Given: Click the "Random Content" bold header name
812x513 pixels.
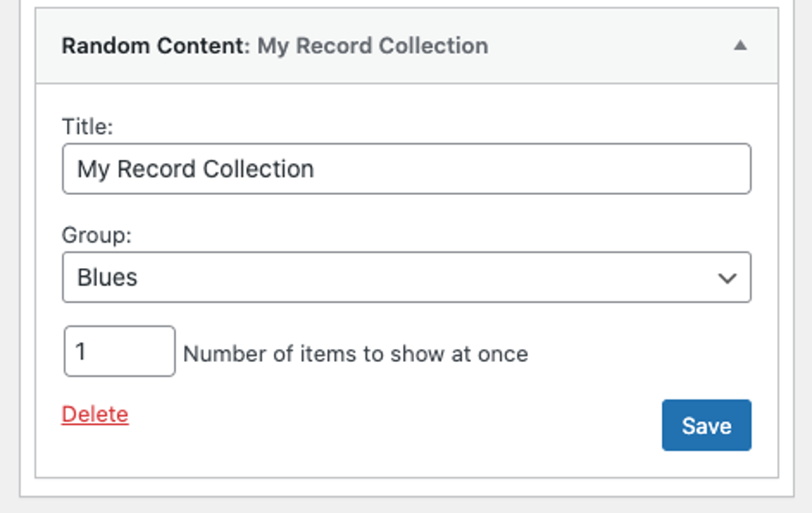Looking at the screenshot, I should point(155,46).
